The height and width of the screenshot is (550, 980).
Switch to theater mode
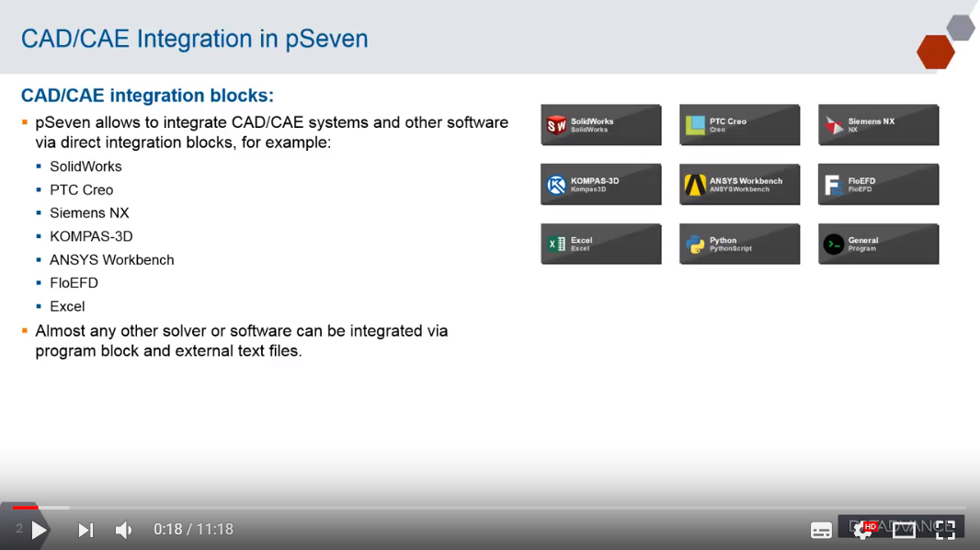(x=904, y=530)
